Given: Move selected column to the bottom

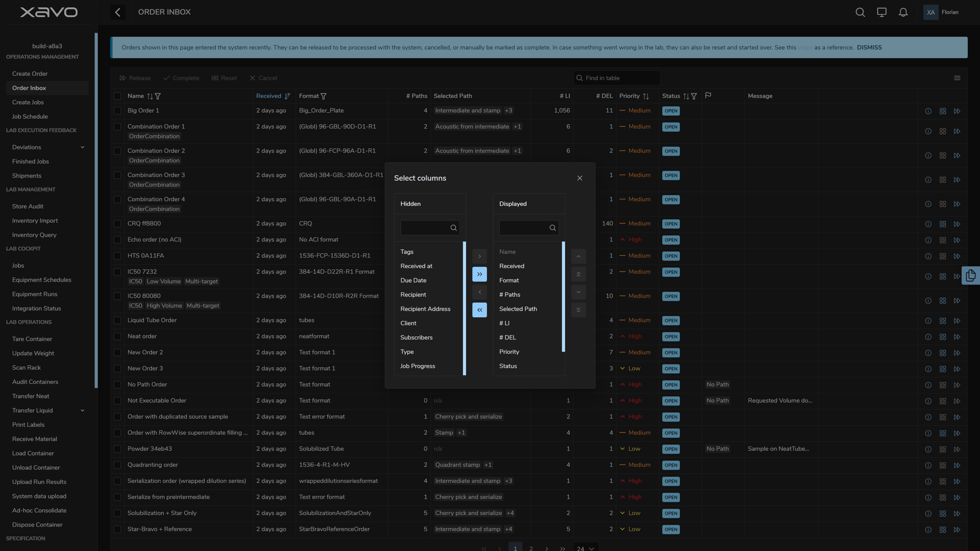Looking at the screenshot, I should coord(578,310).
